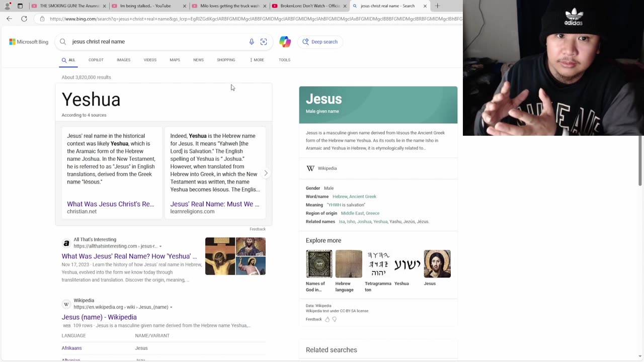Click the page vertical scrollbar
This screenshot has height=362, width=644.
tap(640, 160)
